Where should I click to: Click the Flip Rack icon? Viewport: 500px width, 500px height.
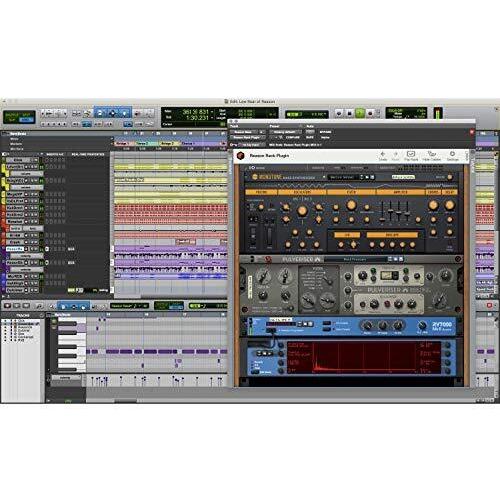411,155
